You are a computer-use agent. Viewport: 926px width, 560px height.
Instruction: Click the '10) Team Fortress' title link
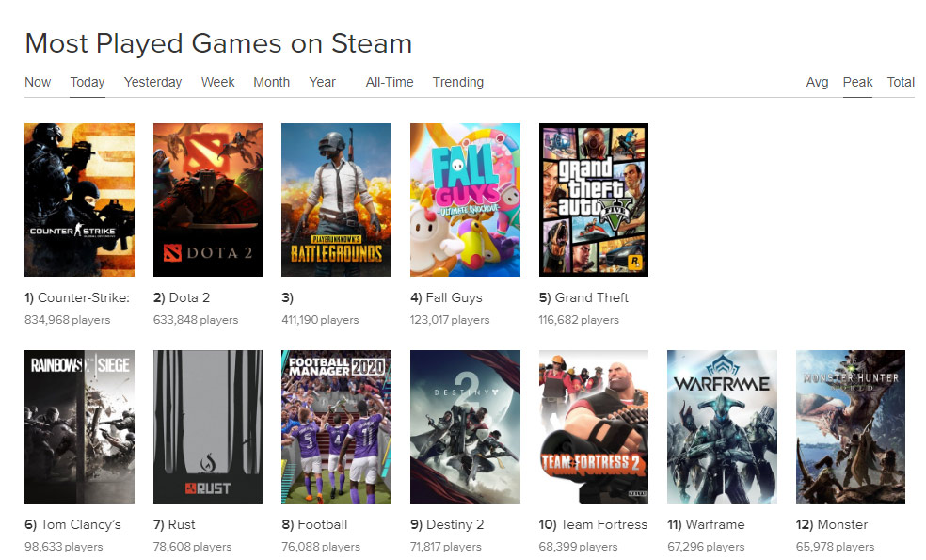(593, 524)
